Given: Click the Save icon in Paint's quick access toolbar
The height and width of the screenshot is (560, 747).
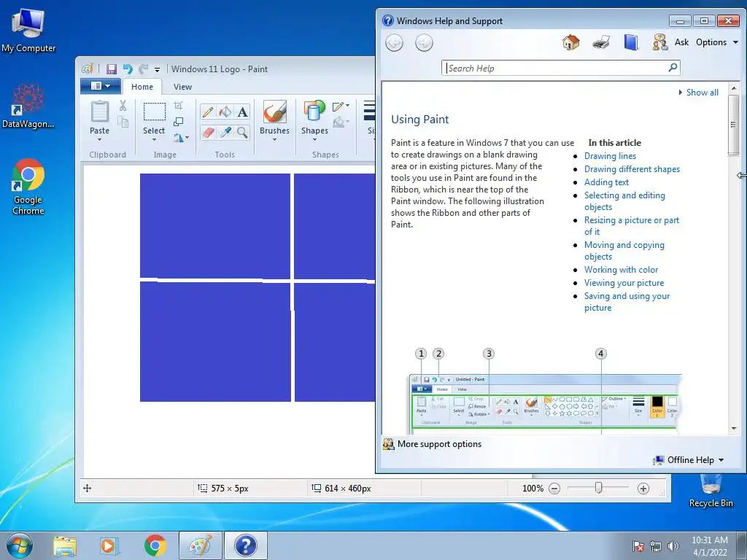Looking at the screenshot, I should [112, 69].
